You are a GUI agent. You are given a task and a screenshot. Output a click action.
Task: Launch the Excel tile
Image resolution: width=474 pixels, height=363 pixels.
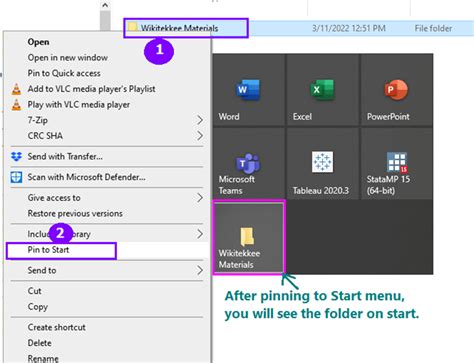[x=322, y=90]
